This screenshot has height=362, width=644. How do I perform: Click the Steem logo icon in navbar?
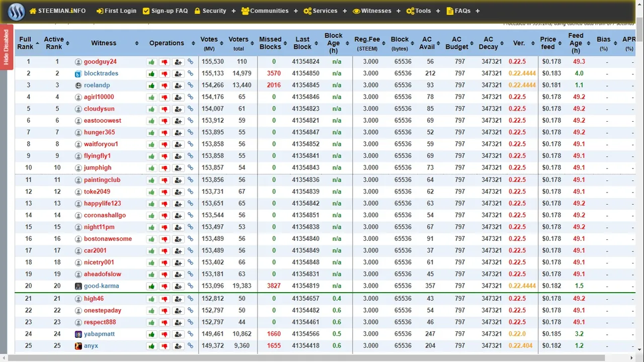15,11
